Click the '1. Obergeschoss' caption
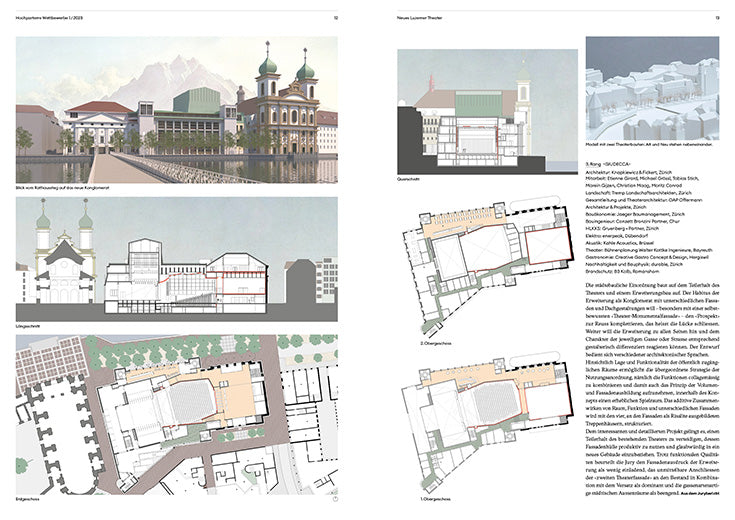The height and width of the screenshot is (520, 735). click(435, 499)
